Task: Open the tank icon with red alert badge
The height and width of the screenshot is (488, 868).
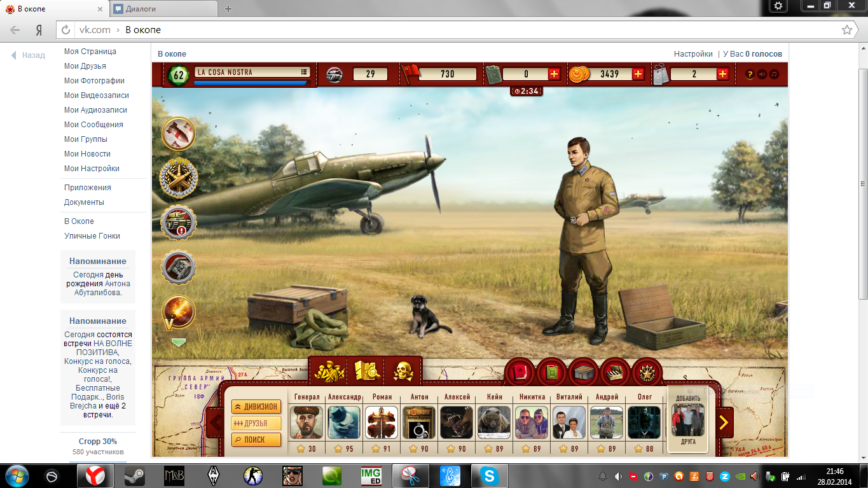Action: 179,223
